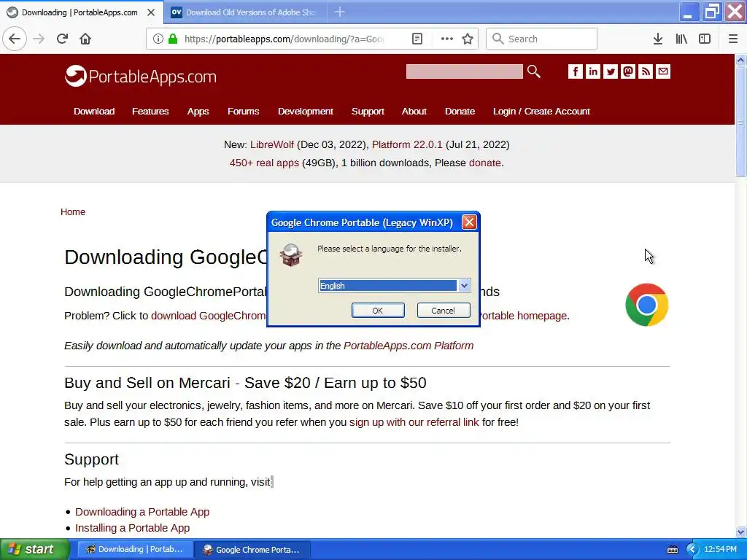This screenshot has height=560, width=747.
Task: Open Downloading a Portable App link
Action: point(142,512)
